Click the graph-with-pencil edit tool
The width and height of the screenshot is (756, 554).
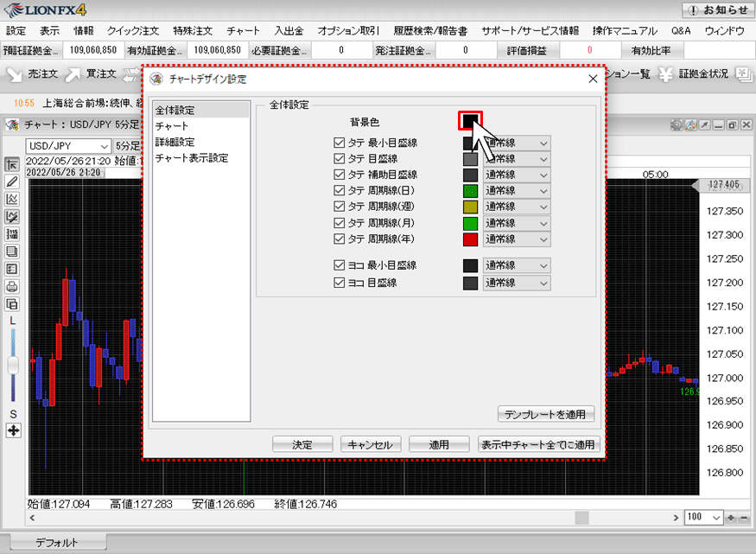click(x=12, y=216)
